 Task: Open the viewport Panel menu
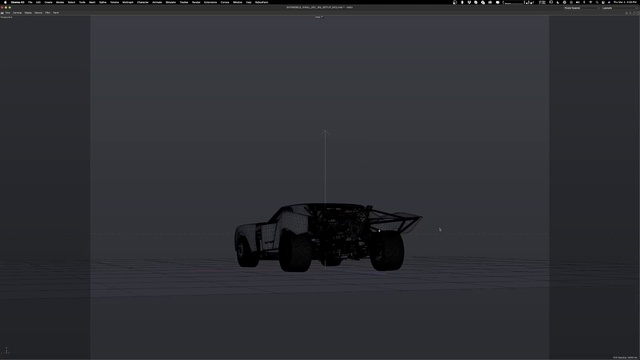click(56, 13)
